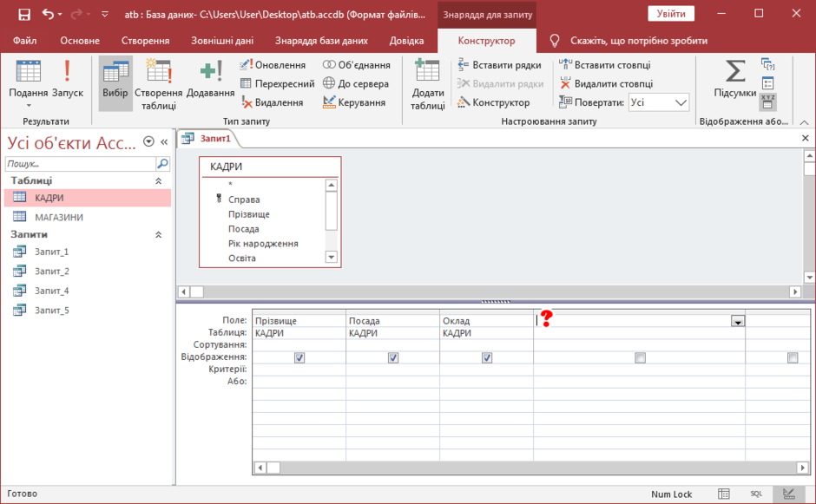Image resolution: width=816 pixels, height=504 pixels.
Task: Select the Запит1 document tab
Action: pyautogui.click(x=209, y=138)
